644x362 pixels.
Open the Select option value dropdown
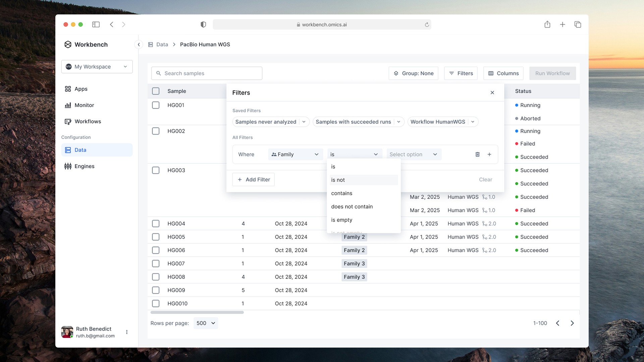coord(414,155)
